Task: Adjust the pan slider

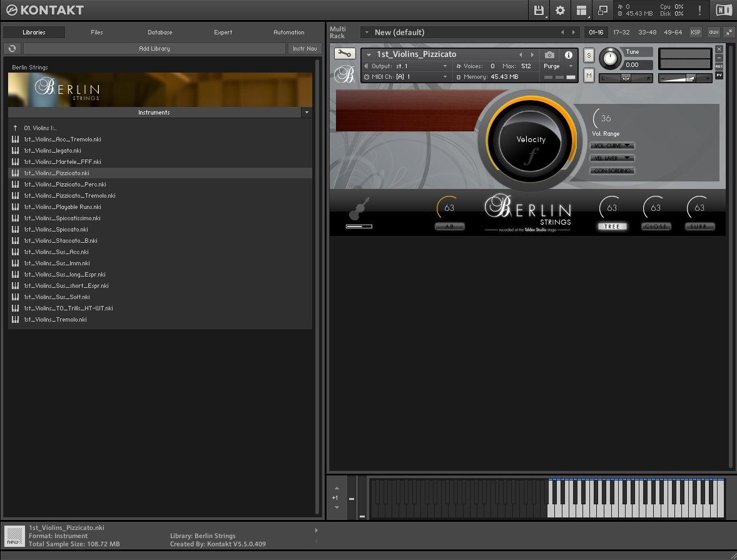Action: tap(626, 78)
